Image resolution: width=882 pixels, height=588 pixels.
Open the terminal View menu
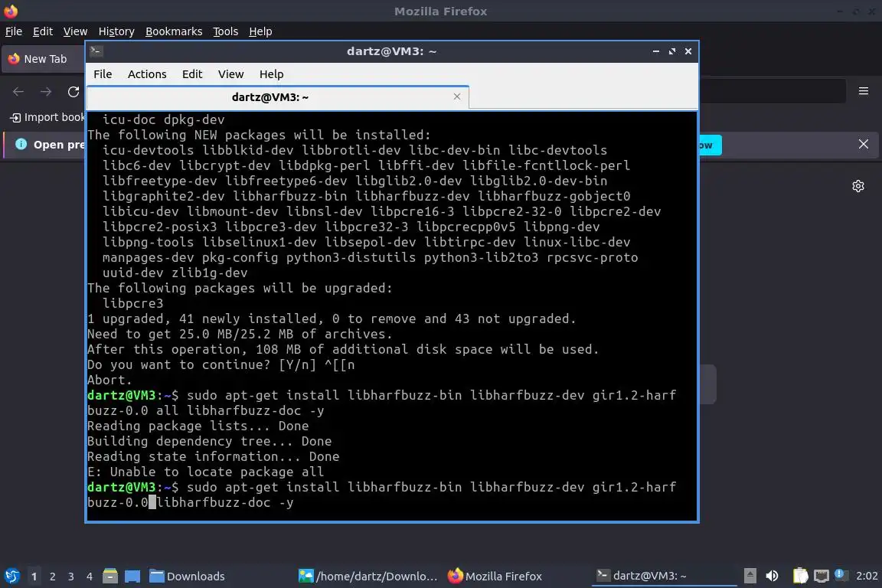click(x=230, y=74)
